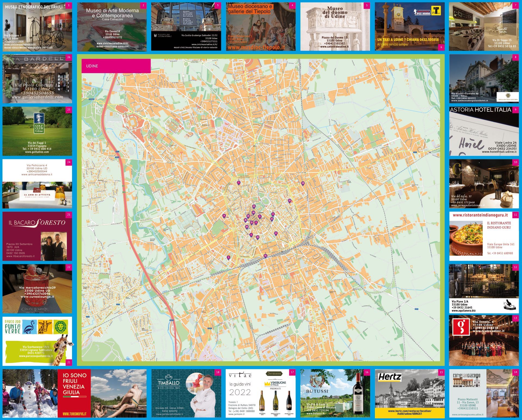Open www.musdioc-tiepolo.it link

click(256, 47)
